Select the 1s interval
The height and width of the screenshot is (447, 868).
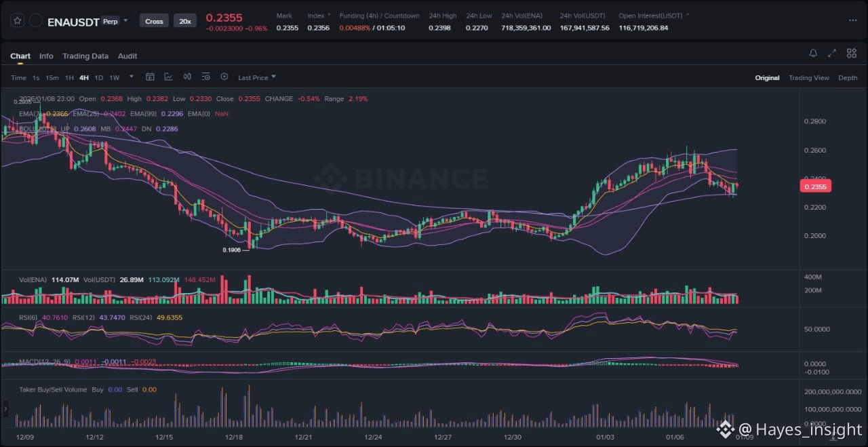(x=36, y=78)
